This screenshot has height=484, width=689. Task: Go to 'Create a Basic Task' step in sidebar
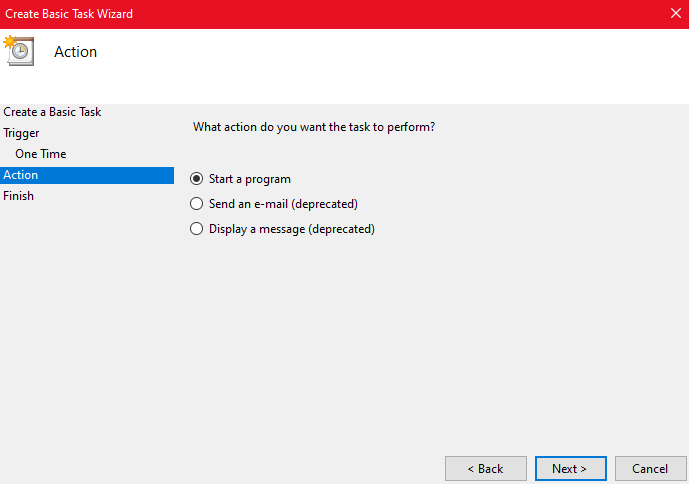click(52, 112)
